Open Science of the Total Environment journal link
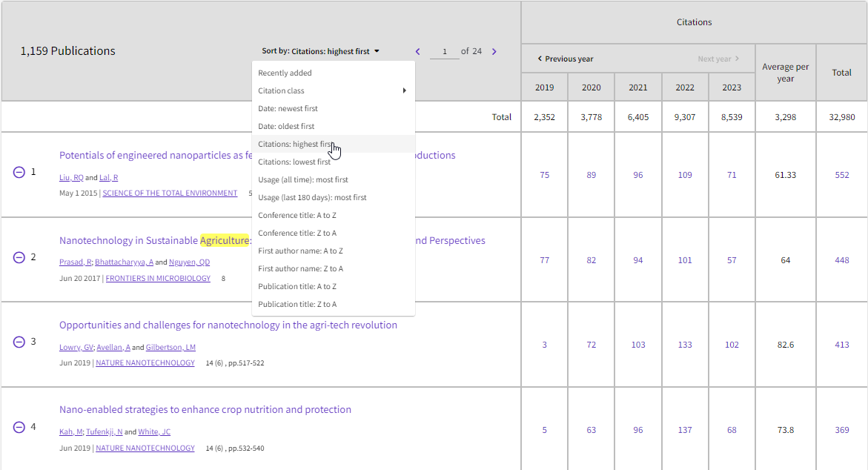The width and height of the screenshot is (868, 470). tap(170, 193)
